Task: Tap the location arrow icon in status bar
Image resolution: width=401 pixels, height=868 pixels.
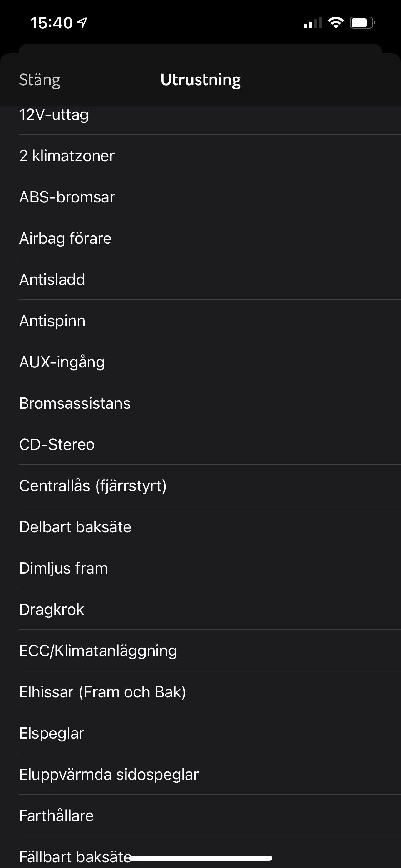Action: coord(82,22)
